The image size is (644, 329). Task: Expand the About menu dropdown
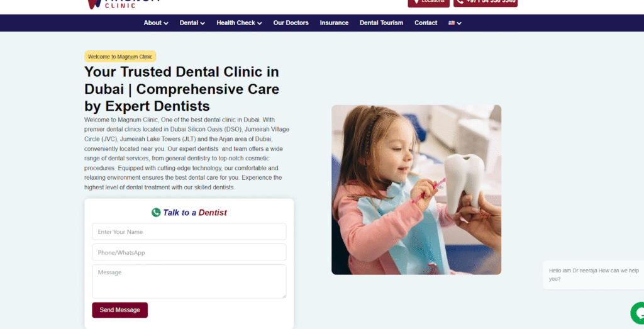point(156,23)
